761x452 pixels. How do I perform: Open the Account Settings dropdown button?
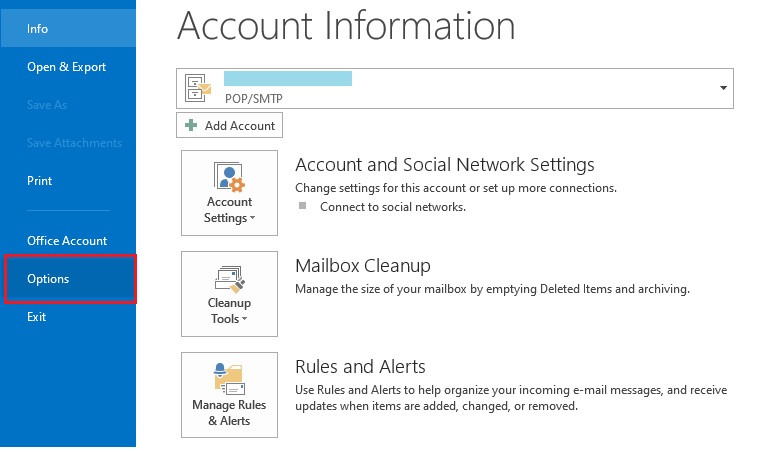point(230,193)
